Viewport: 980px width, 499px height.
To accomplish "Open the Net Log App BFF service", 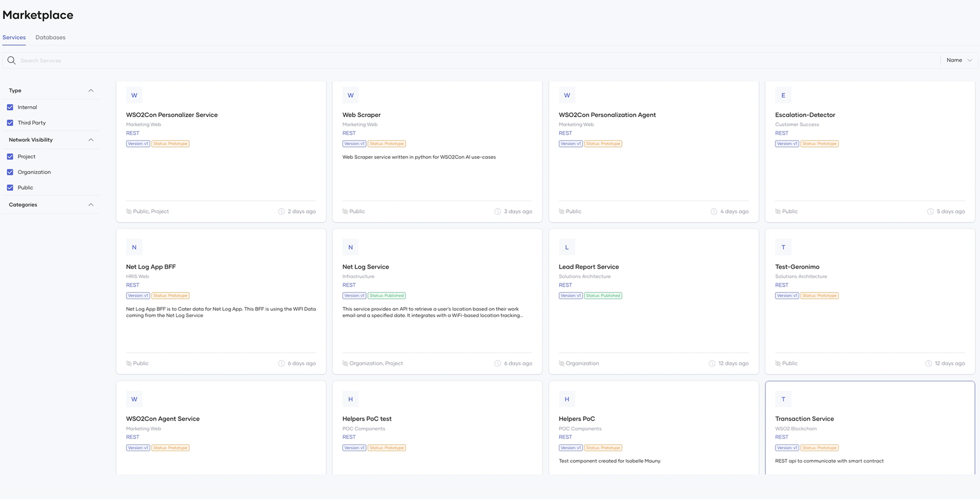I will click(151, 267).
